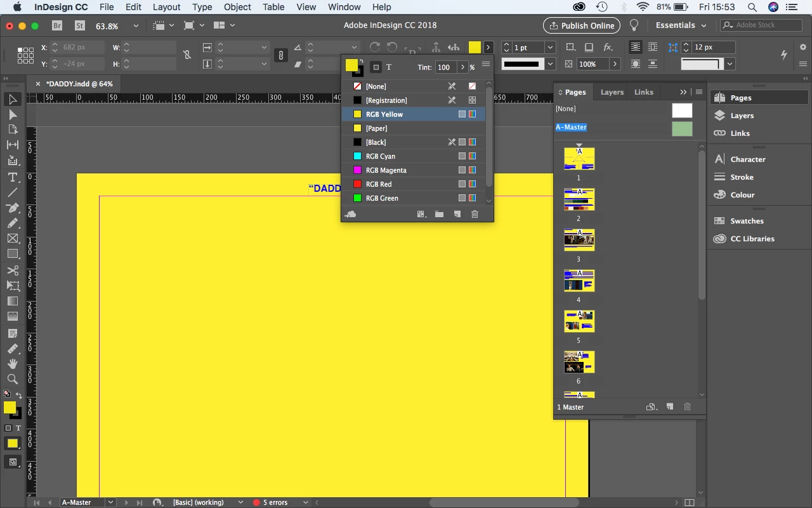Swap fill and stroke in the Tools panel

19,395
